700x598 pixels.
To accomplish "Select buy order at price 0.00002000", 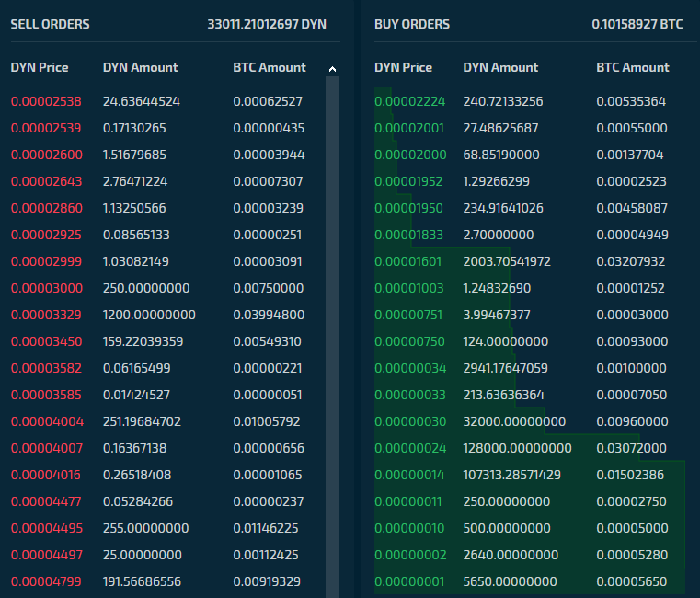I will [x=530, y=155].
